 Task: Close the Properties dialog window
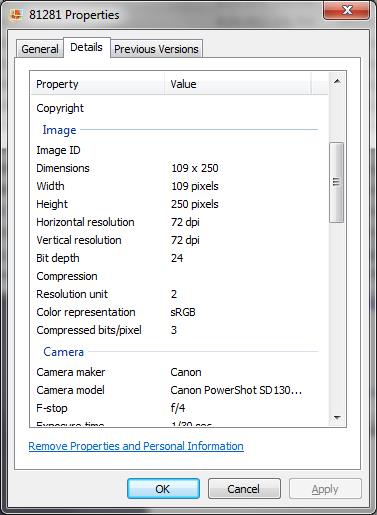pos(346,11)
